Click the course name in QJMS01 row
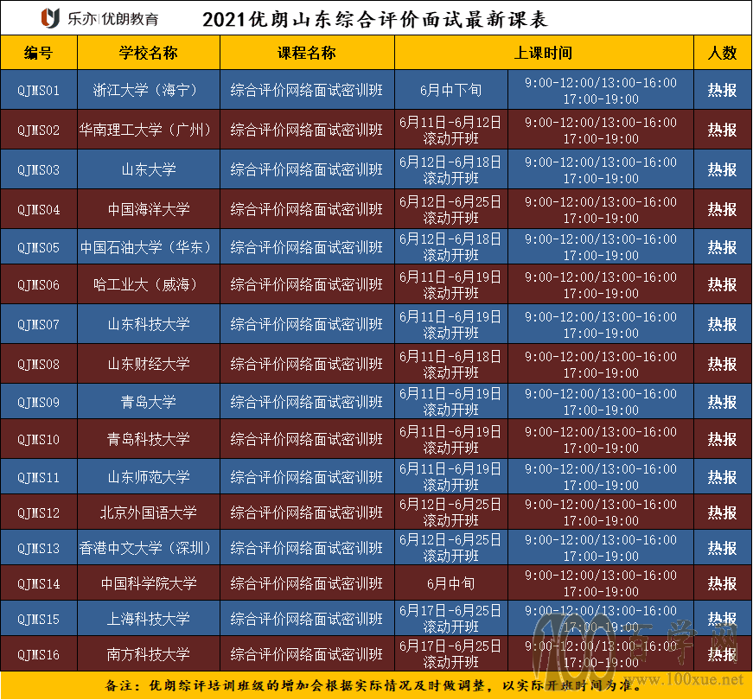This screenshot has width=753, height=700. (x=307, y=90)
